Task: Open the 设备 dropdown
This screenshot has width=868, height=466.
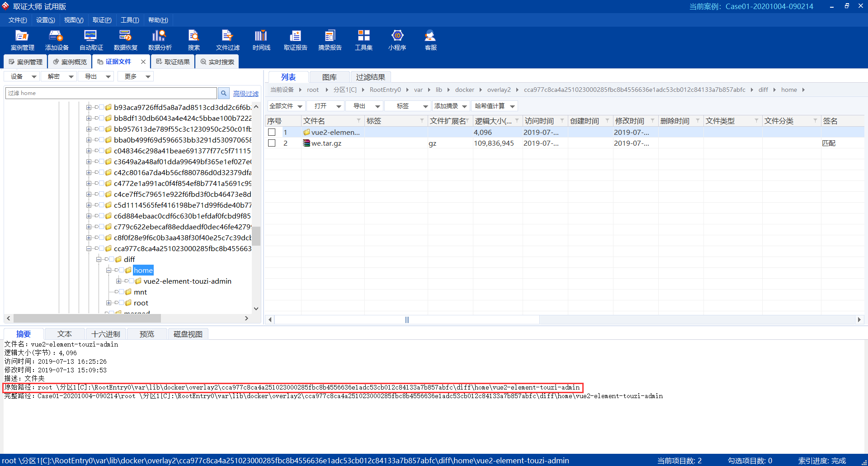Action: click(23, 76)
